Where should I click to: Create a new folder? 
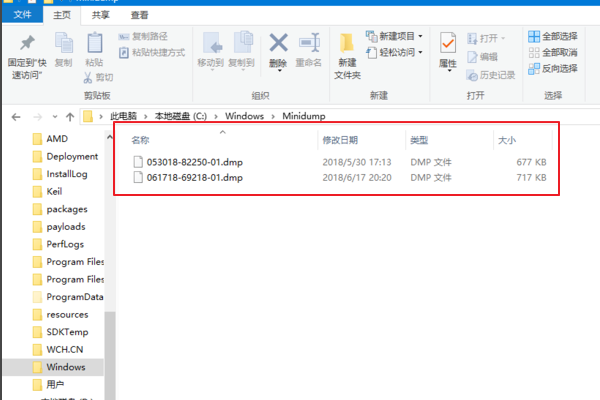tap(347, 56)
